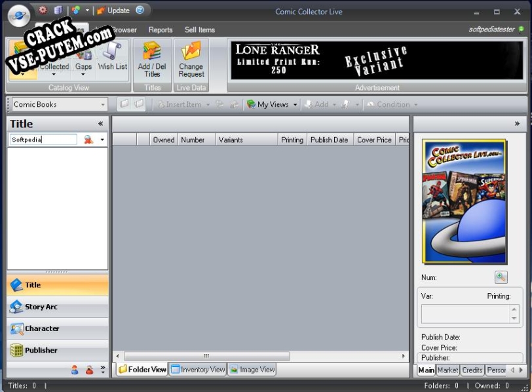The image size is (532, 392).
Task: Switch to Inventory View tab
Action: (x=198, y=369)
